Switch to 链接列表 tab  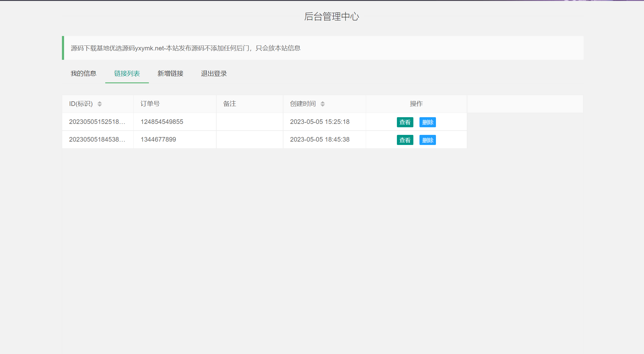(127, 74)
